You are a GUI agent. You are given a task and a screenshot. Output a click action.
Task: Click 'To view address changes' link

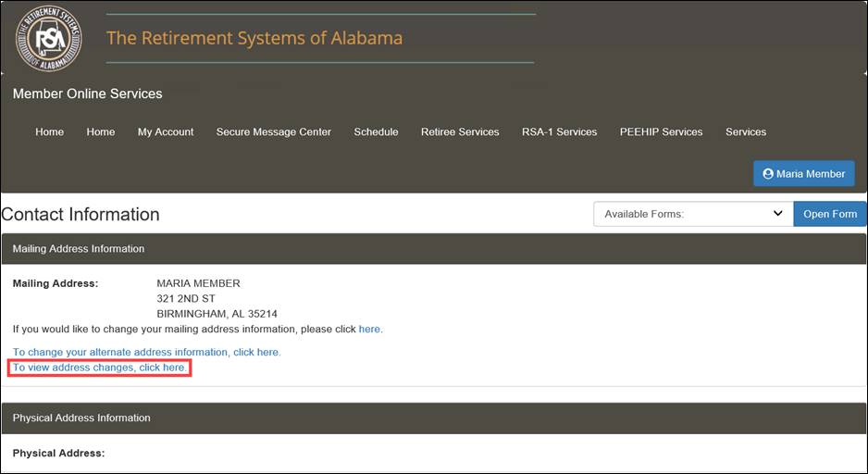[100, 368]
